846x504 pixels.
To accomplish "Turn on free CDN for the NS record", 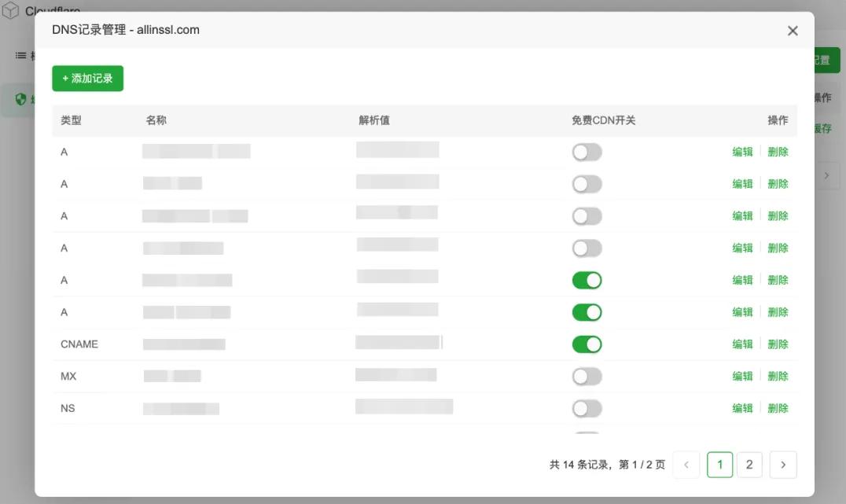I will click(587, 408).
